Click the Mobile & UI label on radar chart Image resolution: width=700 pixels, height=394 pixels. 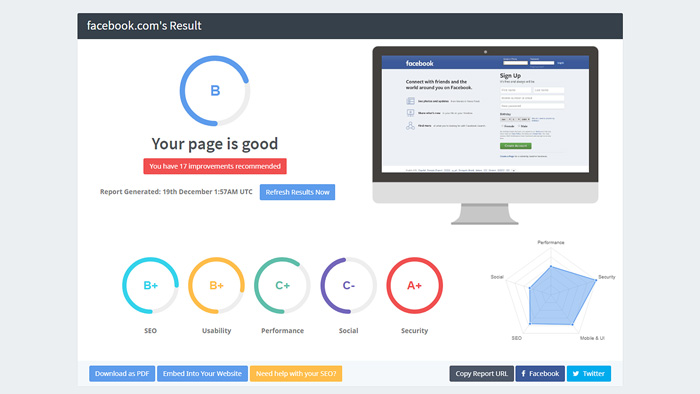pyautogui.click(x=592, y=338)
